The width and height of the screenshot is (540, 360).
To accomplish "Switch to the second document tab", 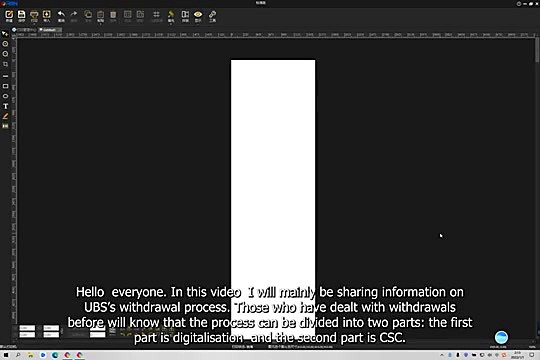I will pyautogui.click(x=50, y=30).
